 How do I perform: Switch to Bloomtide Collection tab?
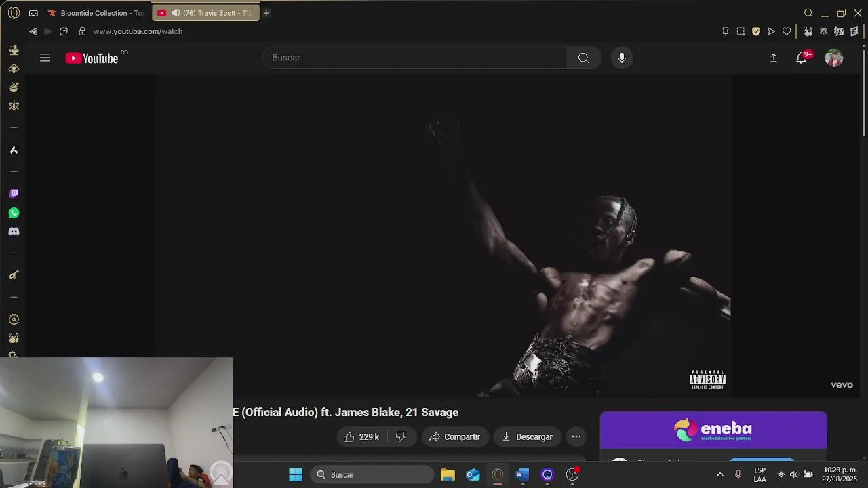click(96, 13)
